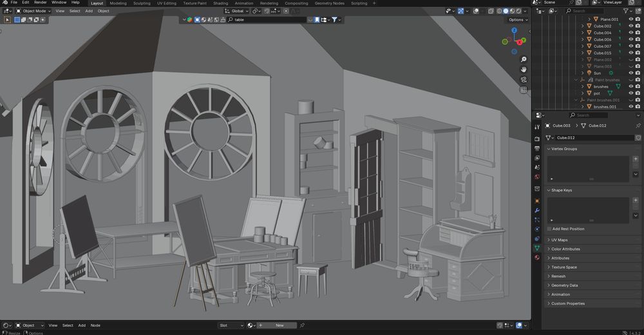Switch to the Modeling workspace tab
This screenshot has width=644, height=335.
click(x=118, y=3)
